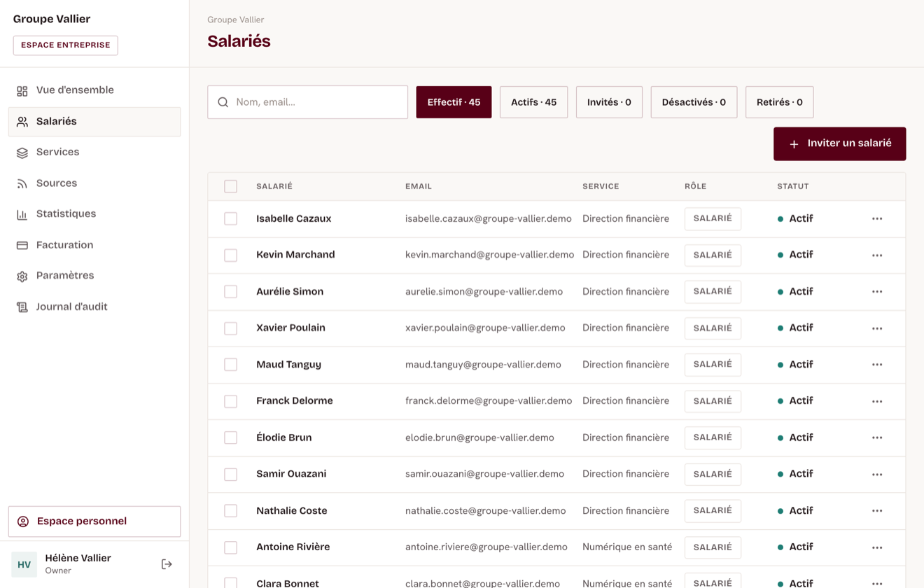Click the SALARIÉ role badge for Élodie Brun
This screenshot has width=924, height=588.
point(713,437)
